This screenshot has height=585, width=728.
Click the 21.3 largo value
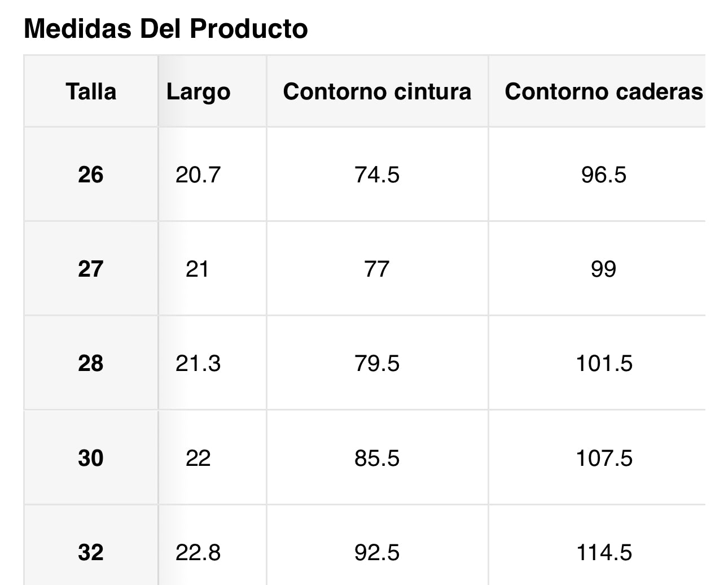[198, 363]
